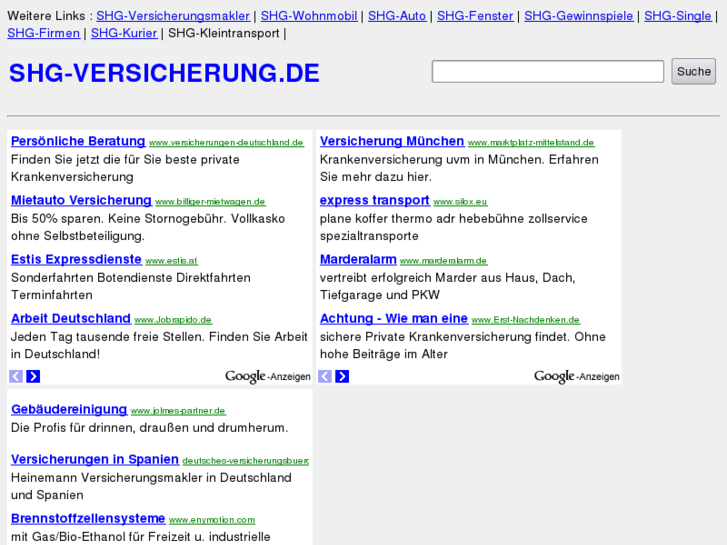Open the green URL beside Gebäudereinigung
727x545 pixels.
pyautogui.click(x=178, y=411)
